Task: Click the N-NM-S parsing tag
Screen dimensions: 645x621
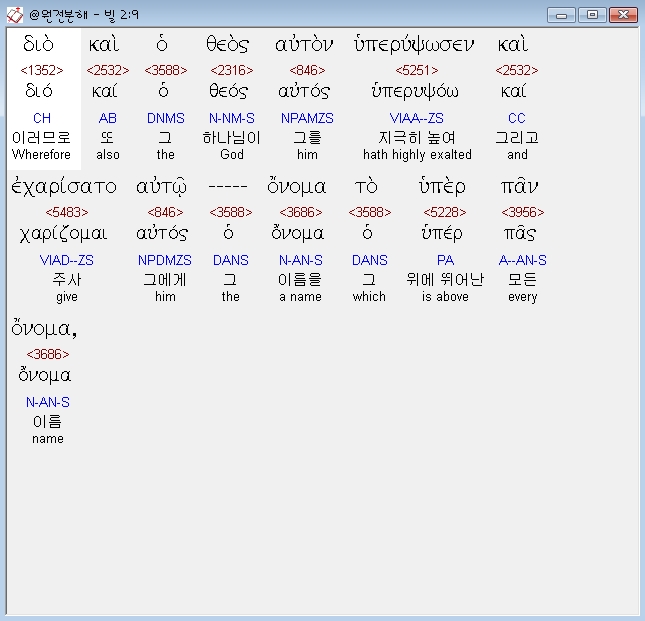Action: pyautogui.click(x=232, y=118)
